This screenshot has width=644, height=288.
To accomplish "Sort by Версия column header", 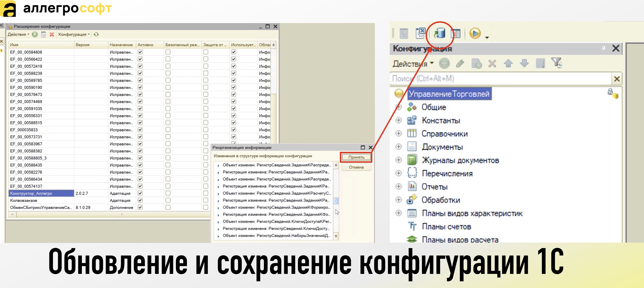I will point(91,45).
